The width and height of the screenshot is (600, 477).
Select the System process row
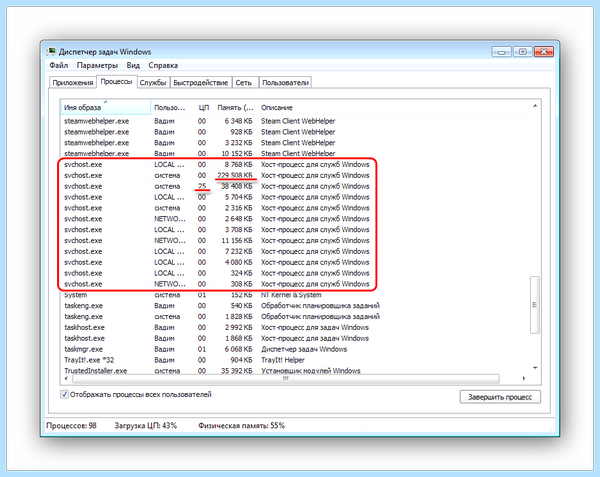pyautogui.click(x=295, y=295)
